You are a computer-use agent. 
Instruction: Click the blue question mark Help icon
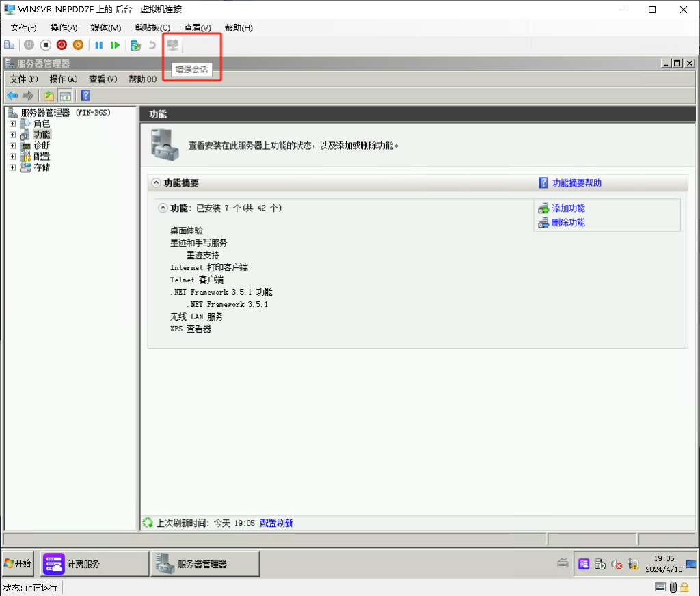(x=85, y=96)
